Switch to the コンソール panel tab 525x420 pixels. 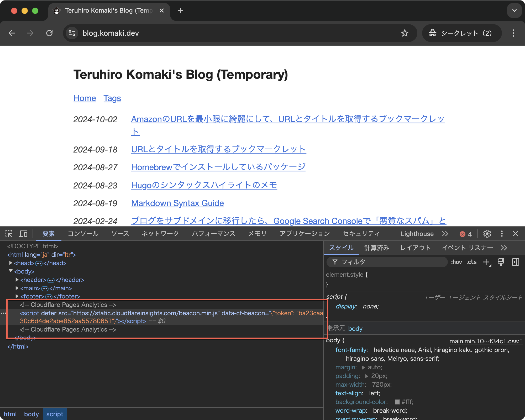pyautogui.click(x=83, y=234)
